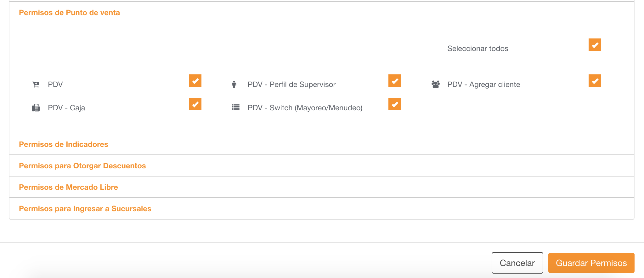The width and height of the screenshot is (644, 278).
Task: Click the list icon beside PDV - Switch
Action: (x=235, y=107)
